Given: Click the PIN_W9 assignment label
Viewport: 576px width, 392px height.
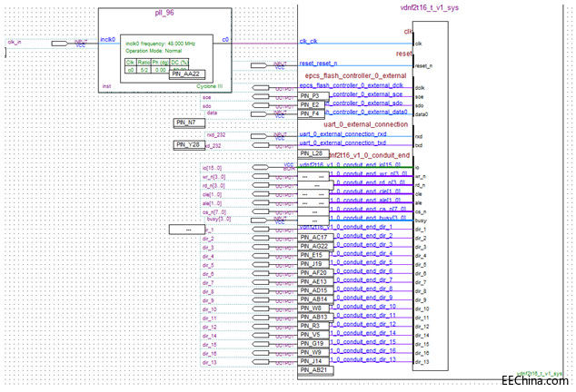Looking at the screenshot, I should tap(313, 352).
